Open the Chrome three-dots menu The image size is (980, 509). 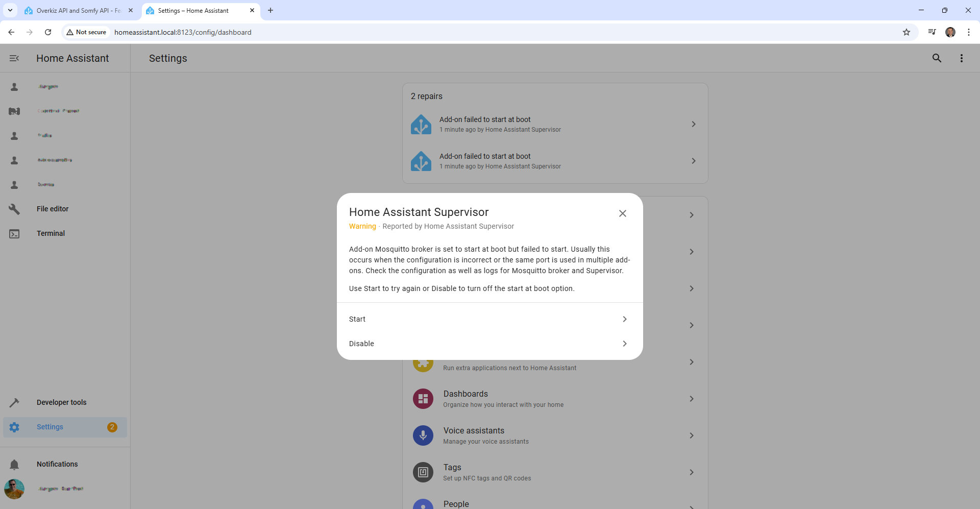pos(969,32)
